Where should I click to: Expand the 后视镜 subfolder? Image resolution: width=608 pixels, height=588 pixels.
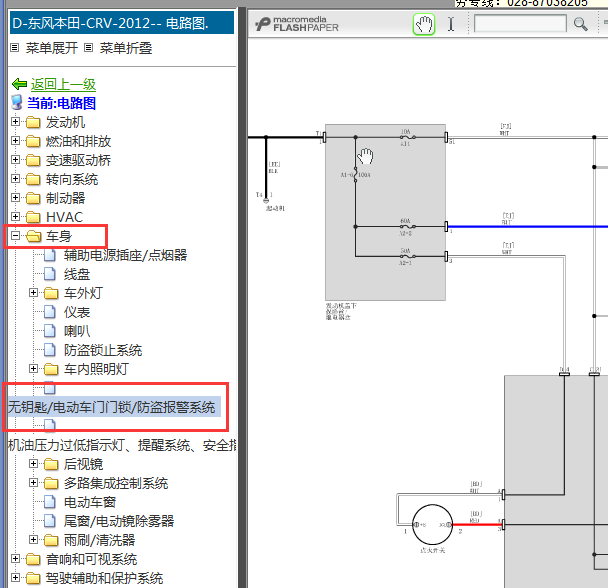point(33,464)
